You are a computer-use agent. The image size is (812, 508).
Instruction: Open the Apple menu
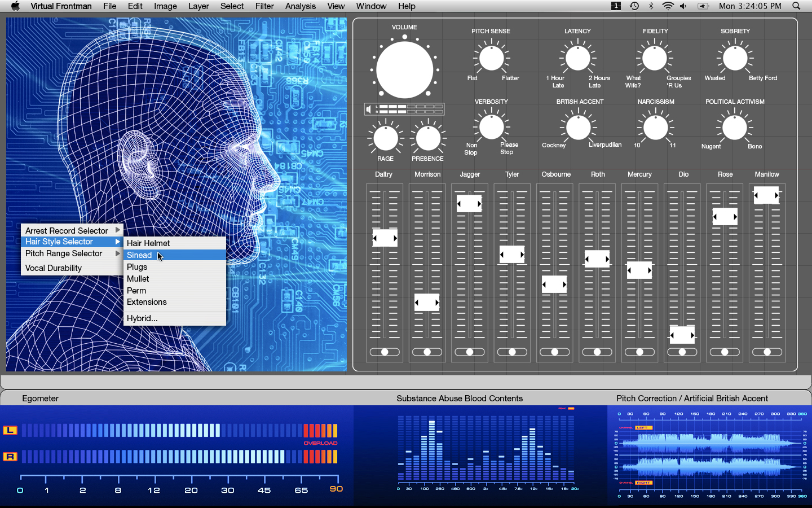point(15,6)
